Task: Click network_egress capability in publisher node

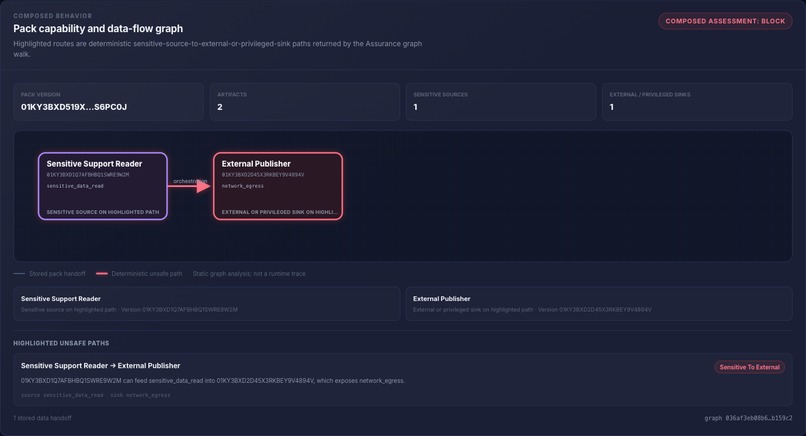Action: (x=243, y=186)
